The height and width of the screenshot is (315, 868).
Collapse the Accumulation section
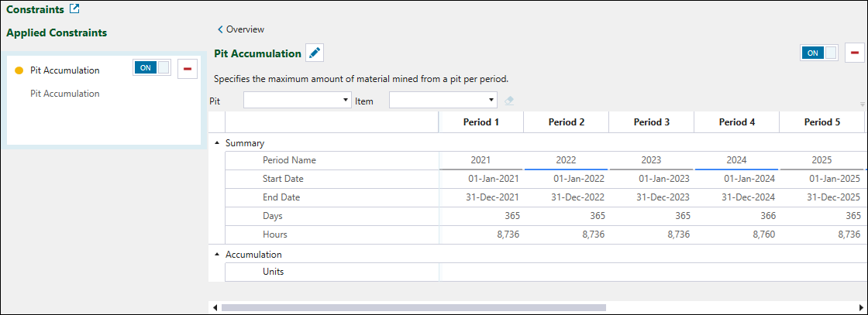tap(217, 254)
